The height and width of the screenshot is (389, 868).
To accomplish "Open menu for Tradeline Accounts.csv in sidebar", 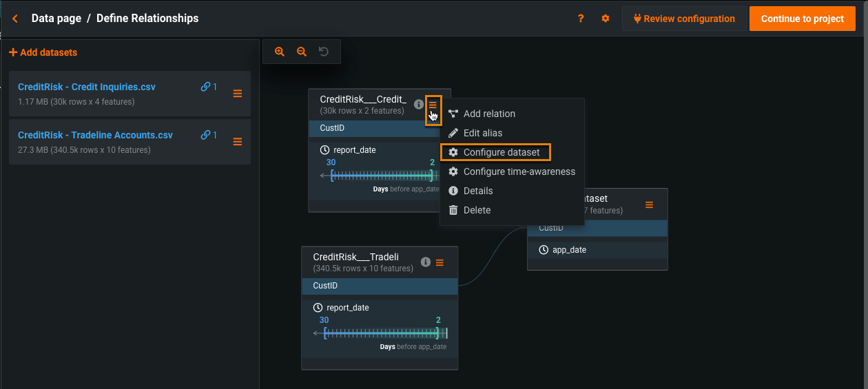I will tap(238, 142).
